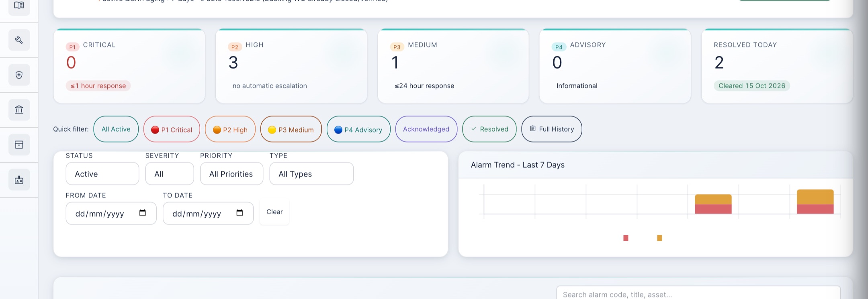Image resolution: width=868 pixels, height=299 pixels.
Task: Click the alarm search box
Action: (698, 293)
